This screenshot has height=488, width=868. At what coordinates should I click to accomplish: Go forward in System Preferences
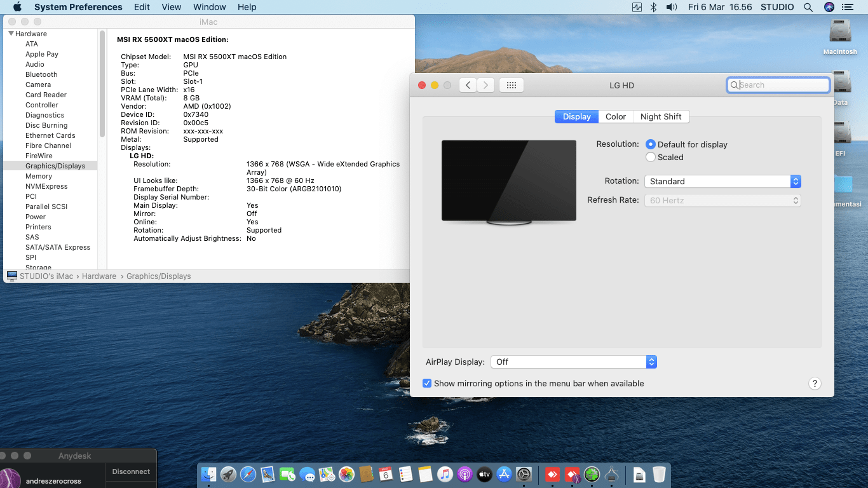(485, 85)
